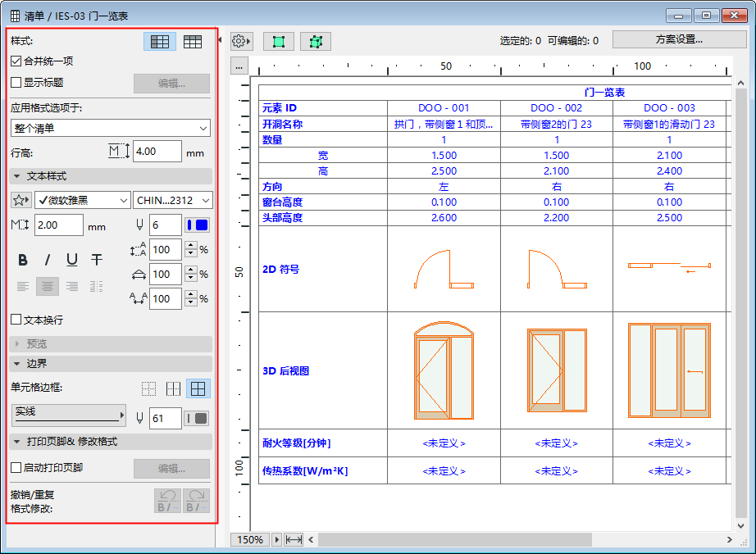Select the first table style icon
The image size is (756, 554).
click(x=160, y=42)
